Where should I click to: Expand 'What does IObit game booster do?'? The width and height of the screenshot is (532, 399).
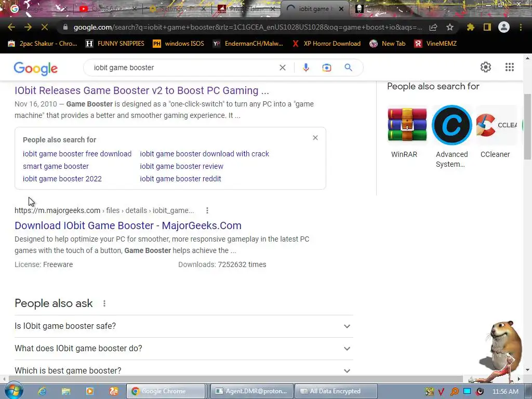point(184,349)
